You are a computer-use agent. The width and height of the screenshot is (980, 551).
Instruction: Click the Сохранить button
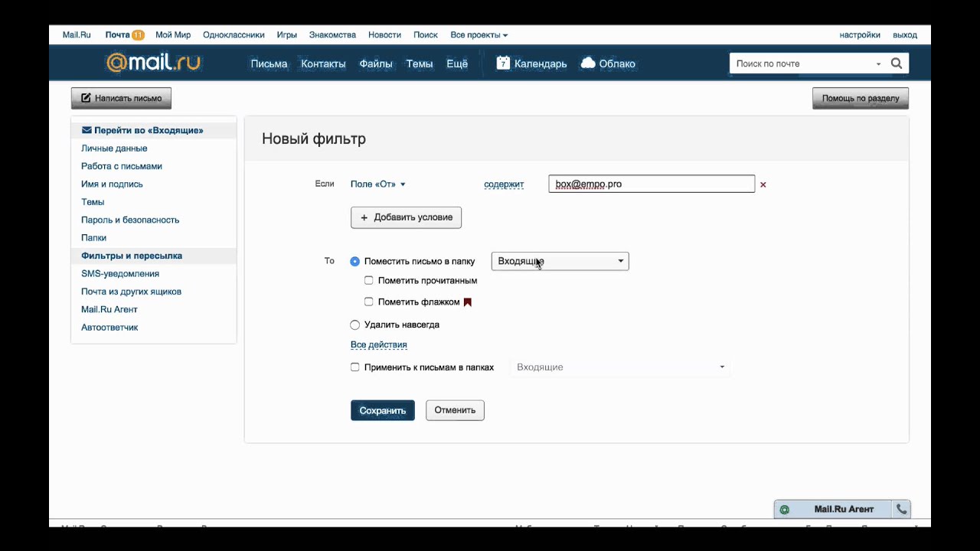383,410
